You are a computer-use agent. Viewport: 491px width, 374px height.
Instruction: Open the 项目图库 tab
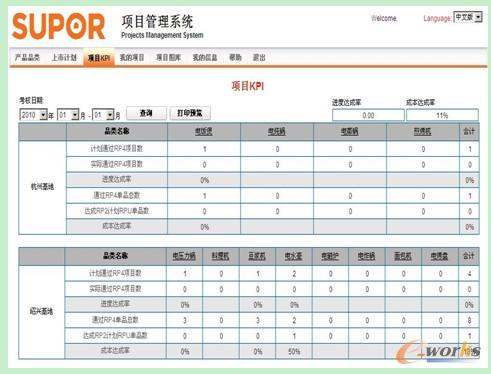click(x=169, y=57)
